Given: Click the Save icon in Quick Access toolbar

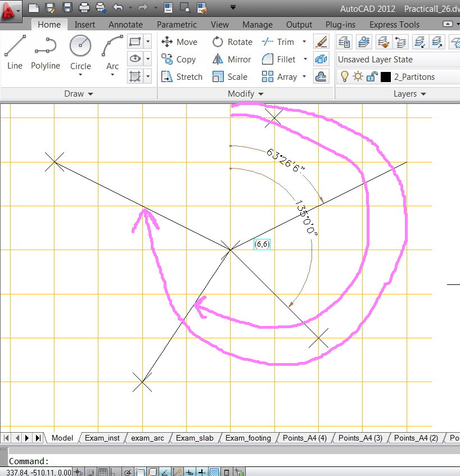Looking at the screenshot, I should [x=67, y=8].
